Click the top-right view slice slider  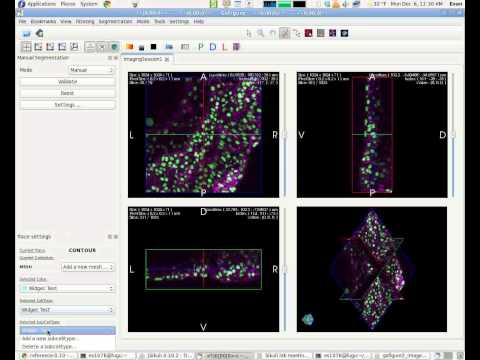tap(453, 135)
